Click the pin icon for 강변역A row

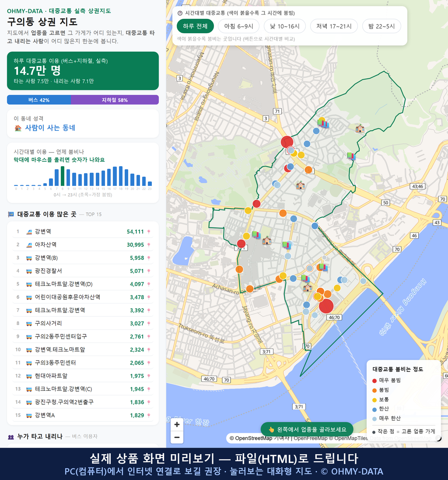149,415
